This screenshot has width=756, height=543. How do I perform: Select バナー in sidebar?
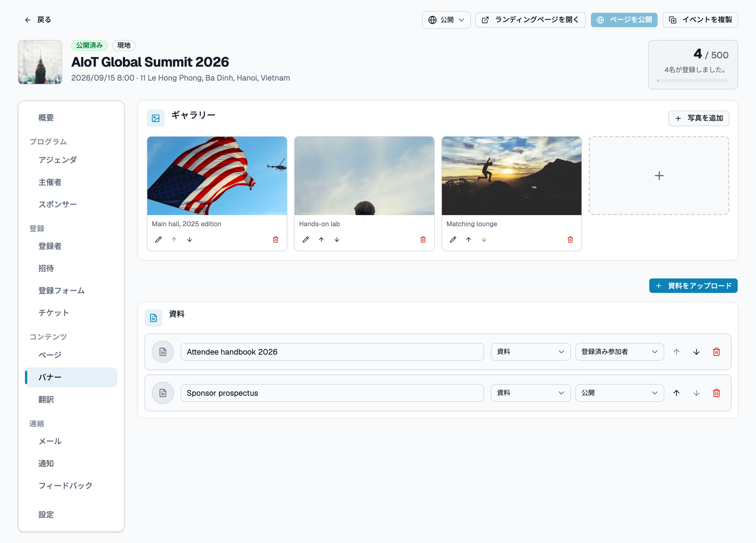pyautogui.click(x=71, y=377)
